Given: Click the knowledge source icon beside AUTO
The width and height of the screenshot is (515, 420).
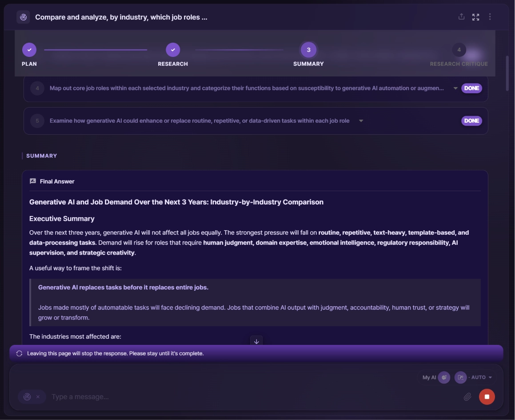Looking at the screenshot, I should [x=460, y=377].
